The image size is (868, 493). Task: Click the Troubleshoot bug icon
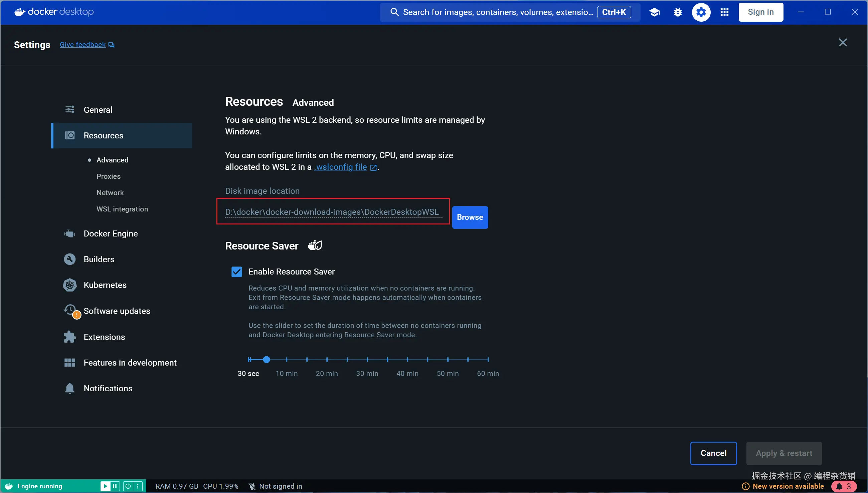(678, 12)
